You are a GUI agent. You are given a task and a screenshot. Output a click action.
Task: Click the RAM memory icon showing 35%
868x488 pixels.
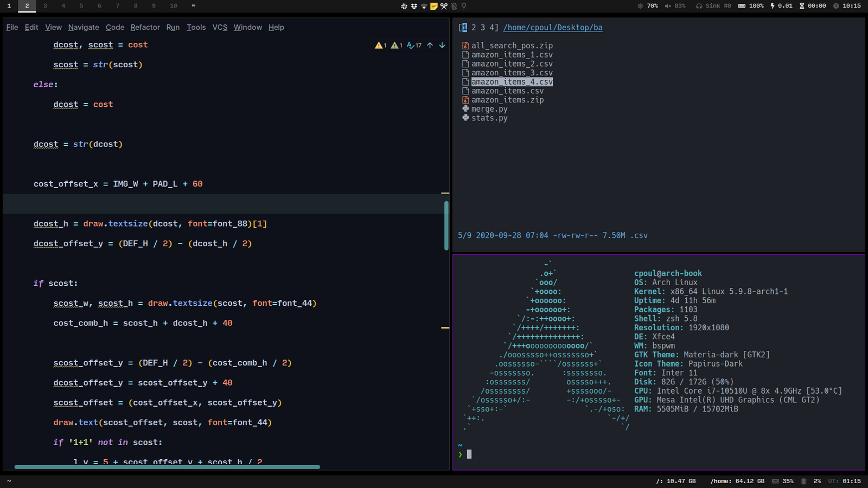point(775,481)
